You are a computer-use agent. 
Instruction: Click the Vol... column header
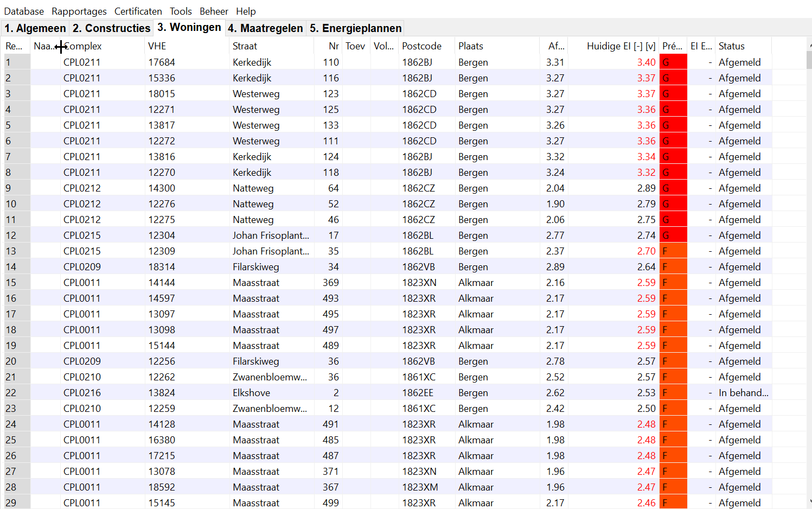pos(385,46)
